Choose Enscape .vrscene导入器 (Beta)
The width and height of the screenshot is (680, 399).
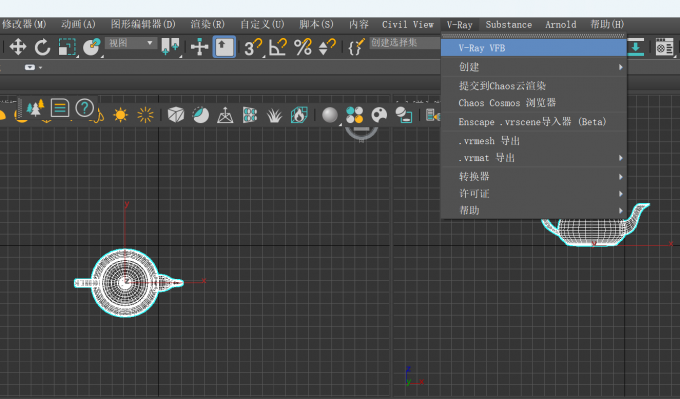point(534,122)
